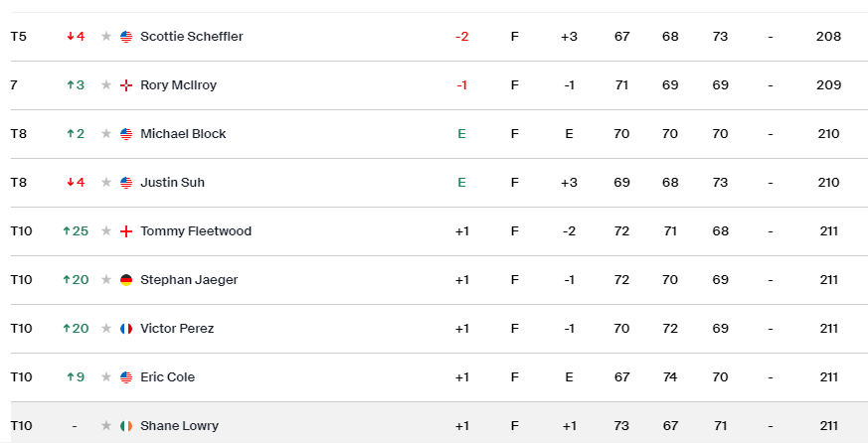The image size is (868, 443).
Task: Click the star beside Victor Perez
Action: click(106, 329)
